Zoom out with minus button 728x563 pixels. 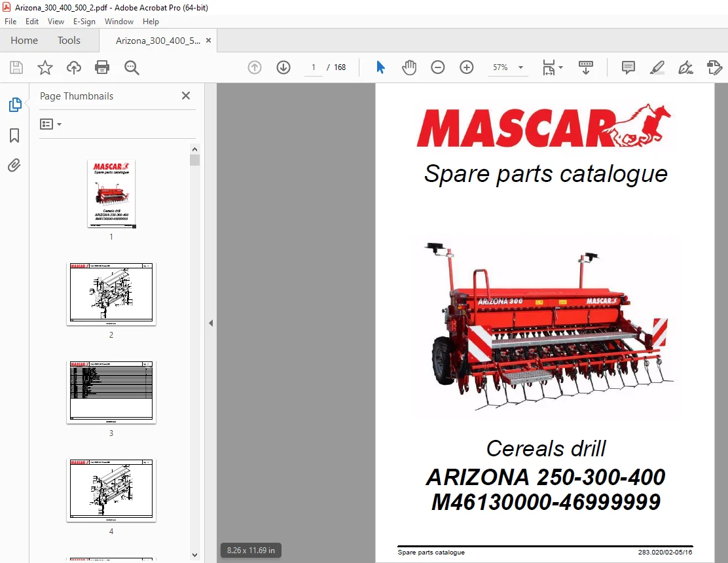click(438, 67)
